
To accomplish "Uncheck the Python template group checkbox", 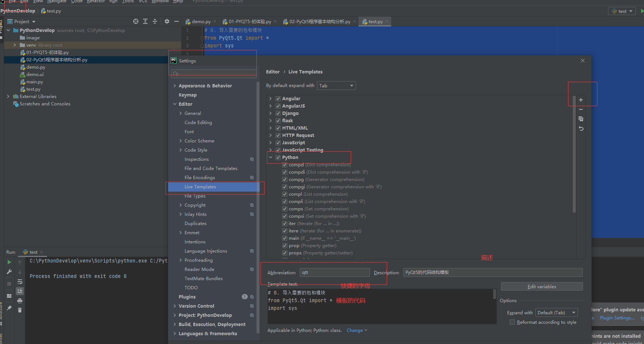I will coord(278,157).
